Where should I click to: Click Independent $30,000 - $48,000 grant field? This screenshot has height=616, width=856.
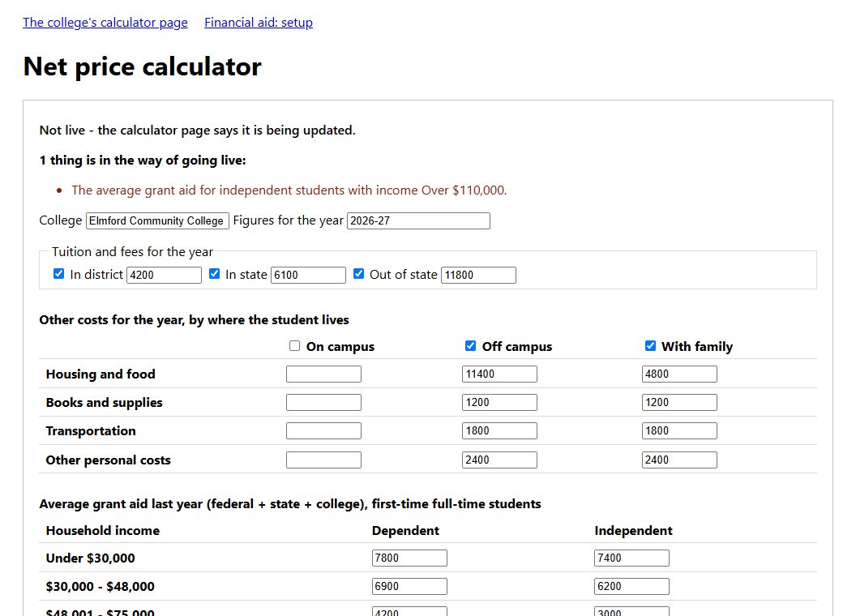tap(631, 587)
